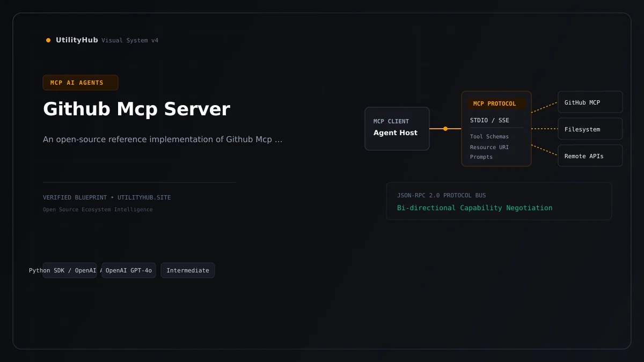Screen dimensions: 644x362
Task: Click the MCP Client Agent Host box
Action: [397, 129]
